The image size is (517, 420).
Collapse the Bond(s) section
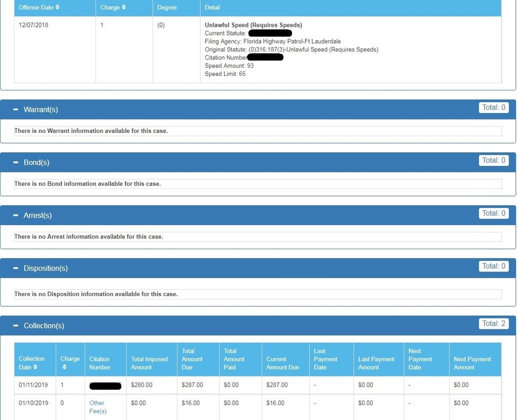click(x=16, y=162)
